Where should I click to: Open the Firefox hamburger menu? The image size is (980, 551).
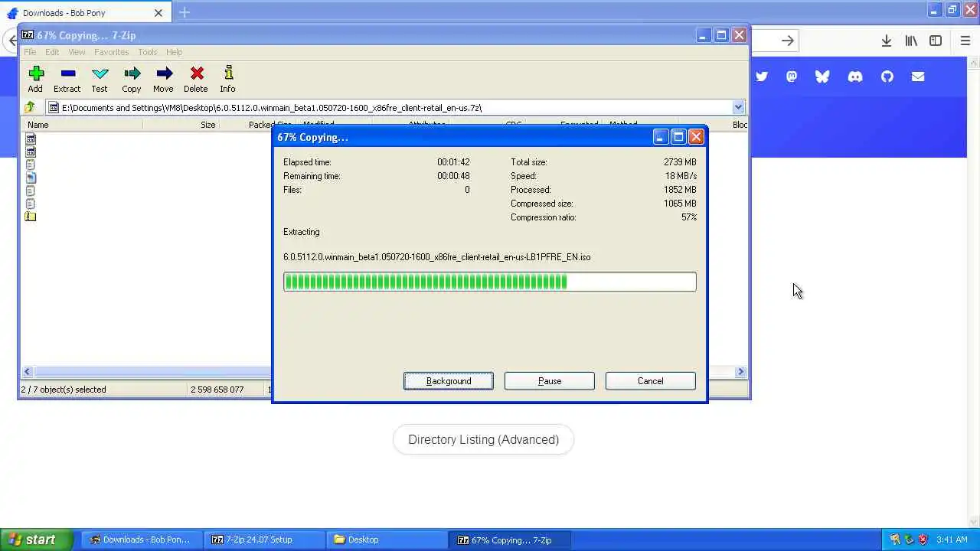click(965, 41)
